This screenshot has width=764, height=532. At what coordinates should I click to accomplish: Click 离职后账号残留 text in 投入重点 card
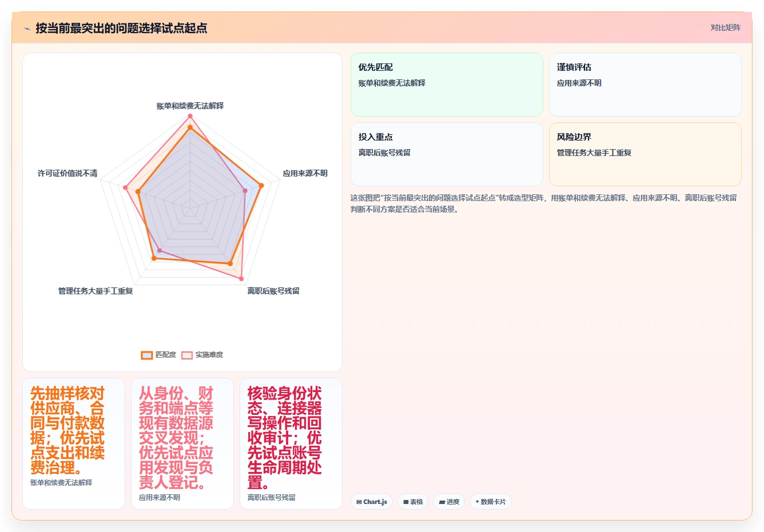coord(384,153)
